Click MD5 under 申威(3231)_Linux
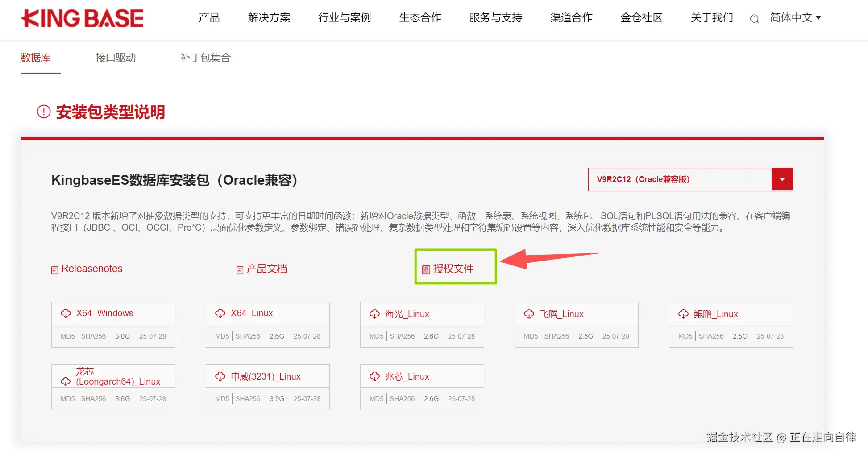 [222, 399]
